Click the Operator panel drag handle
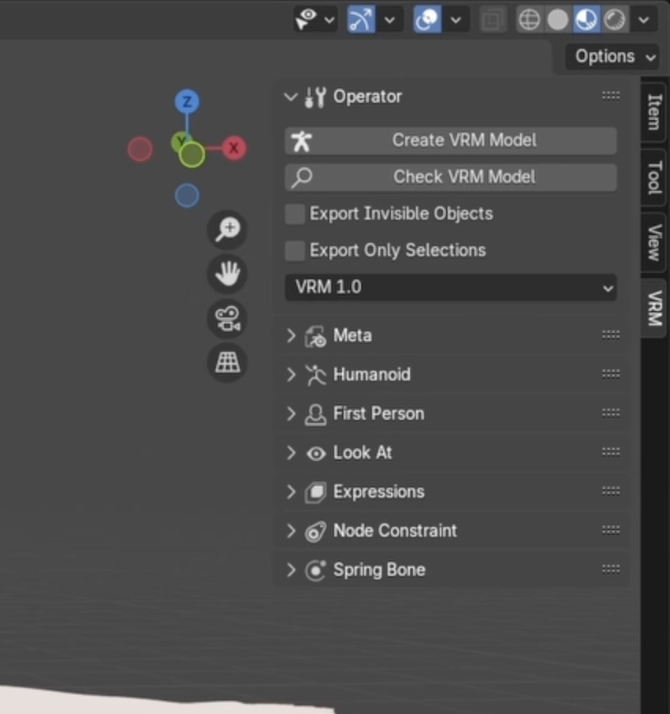The width and height of the screenshot is (670, 714). click(611, 96)
